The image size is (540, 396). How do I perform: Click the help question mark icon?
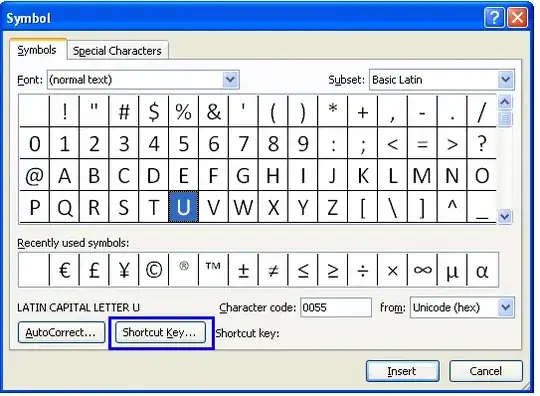click(494, 17)
